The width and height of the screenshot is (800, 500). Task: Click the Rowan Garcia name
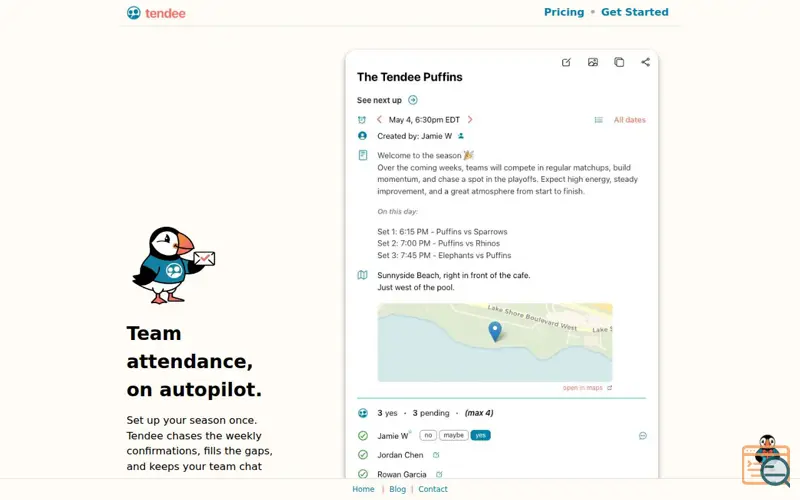pyautogui.click(x=402, y=474)
